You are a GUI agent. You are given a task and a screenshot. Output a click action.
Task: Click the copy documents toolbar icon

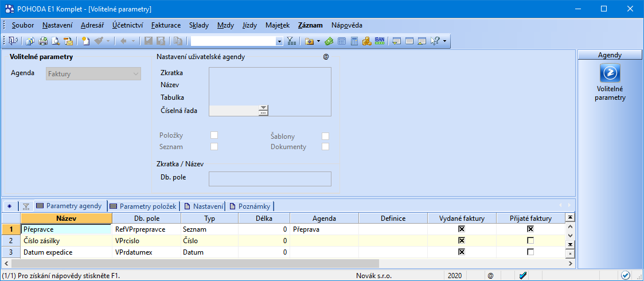coord(30,41)
